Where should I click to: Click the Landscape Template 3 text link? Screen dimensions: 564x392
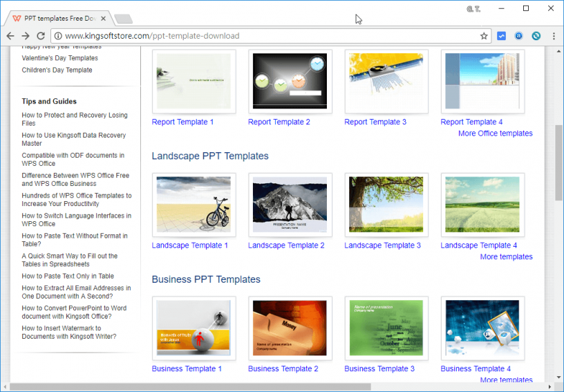(382, 245)
